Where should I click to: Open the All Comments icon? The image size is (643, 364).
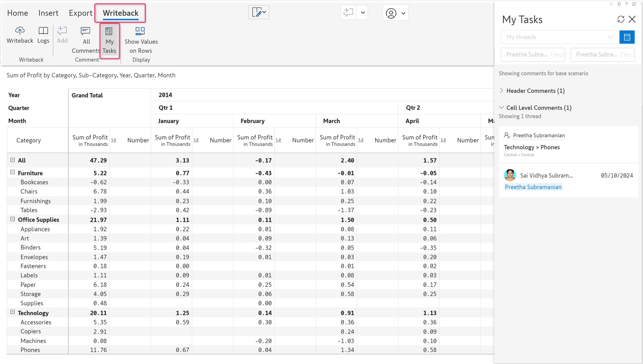click(85, 31)
